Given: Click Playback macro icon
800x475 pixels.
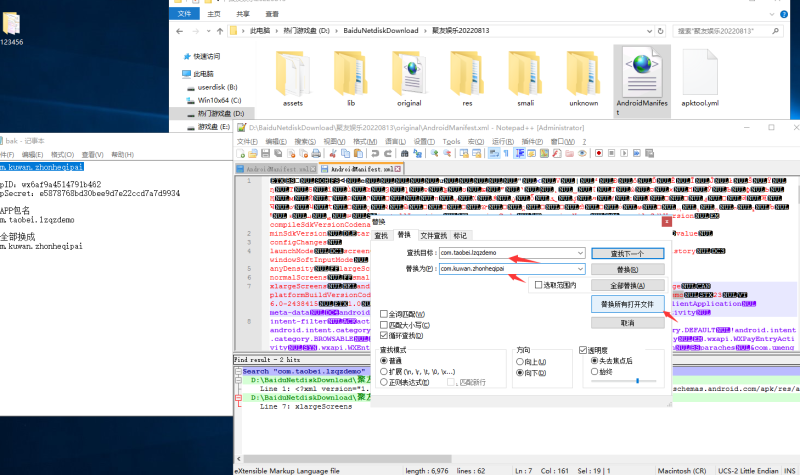Looking at the screenshot, I should (624, 153).
